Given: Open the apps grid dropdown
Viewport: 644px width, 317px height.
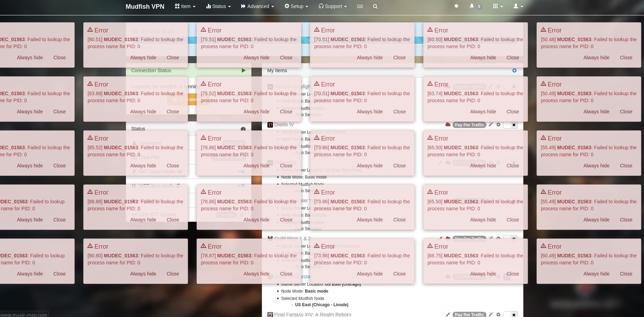Looking at the screenshot, I should [x=498, y=6].
